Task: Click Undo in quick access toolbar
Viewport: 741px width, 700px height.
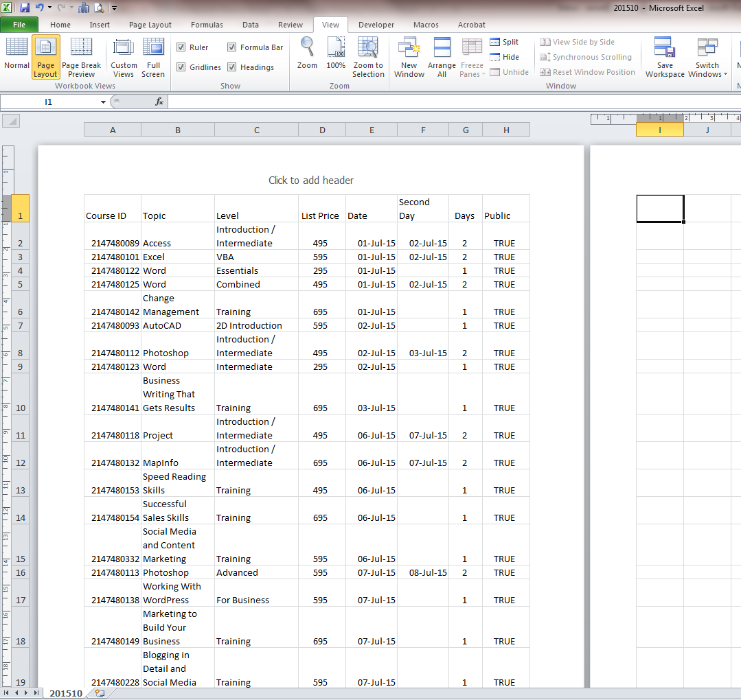Action: click(x=40, y=8)
